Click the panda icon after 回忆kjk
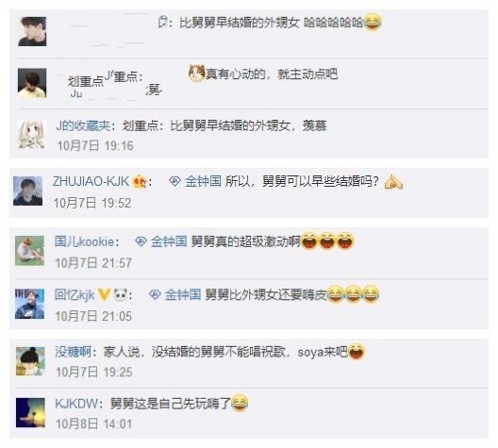The height and width of the screenshot is (448, 498). click(x=121, y=294)
